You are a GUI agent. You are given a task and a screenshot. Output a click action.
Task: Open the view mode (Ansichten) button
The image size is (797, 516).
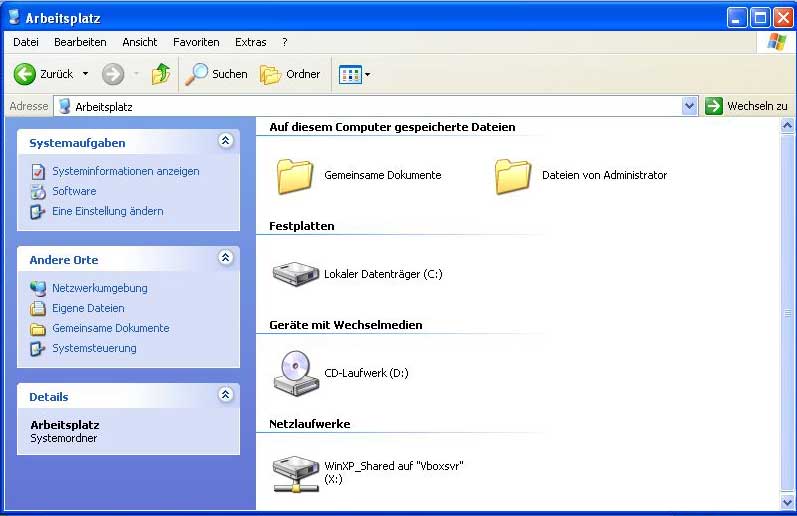coord(350,75)
